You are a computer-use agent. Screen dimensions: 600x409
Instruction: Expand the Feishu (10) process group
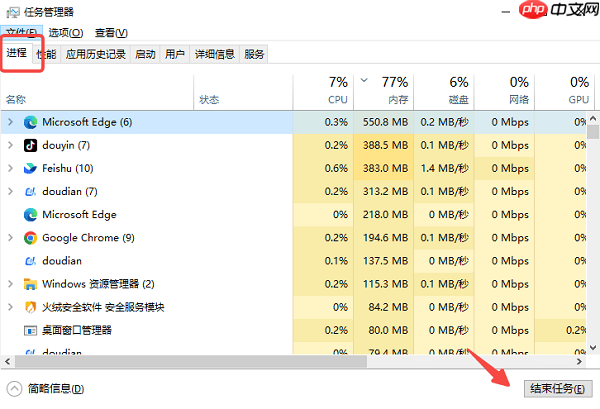tap(10, 168)
